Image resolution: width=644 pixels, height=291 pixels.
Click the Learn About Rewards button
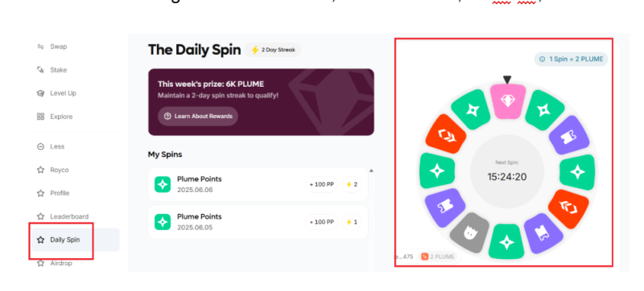(x=198, y=117)
